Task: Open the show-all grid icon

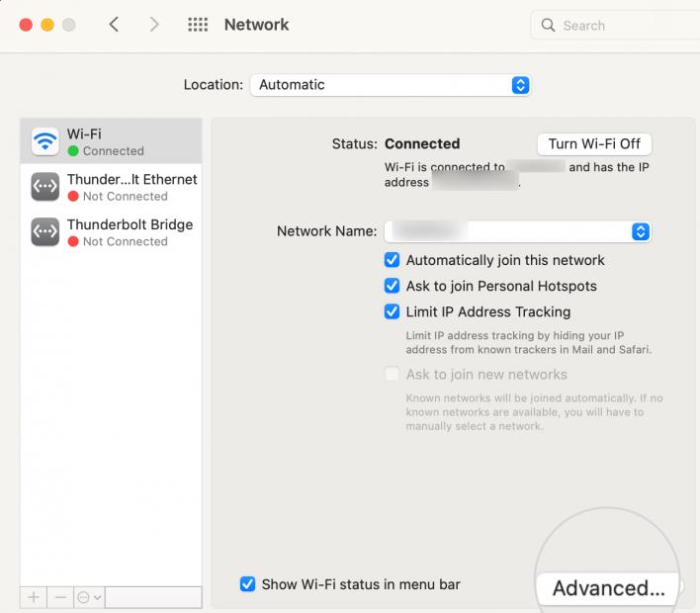Action: coord(198,25)
